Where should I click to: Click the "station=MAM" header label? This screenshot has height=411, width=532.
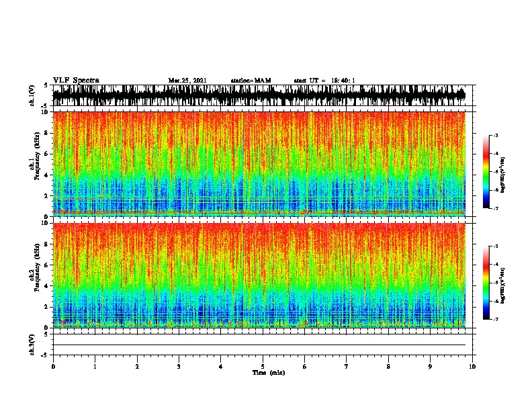251,81
